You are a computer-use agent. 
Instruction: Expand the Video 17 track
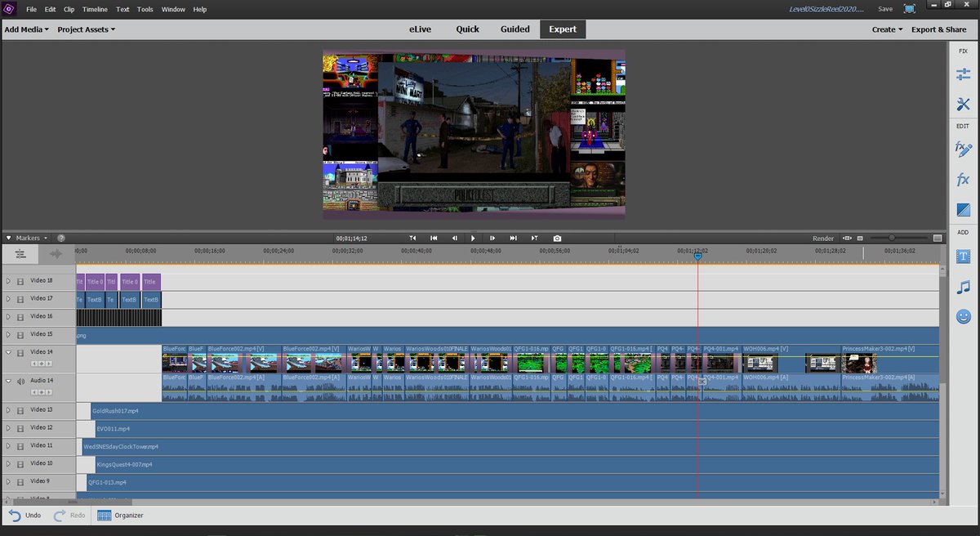pos(8,300)
